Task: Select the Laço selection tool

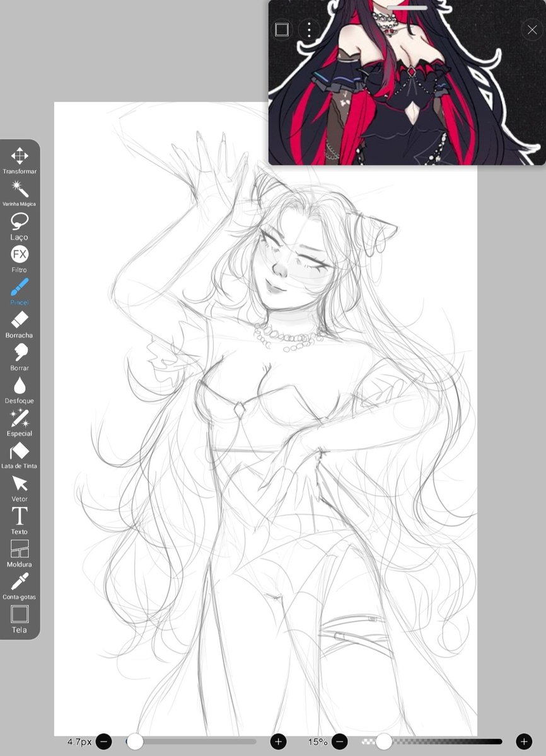Action: [x=20, y=224]
